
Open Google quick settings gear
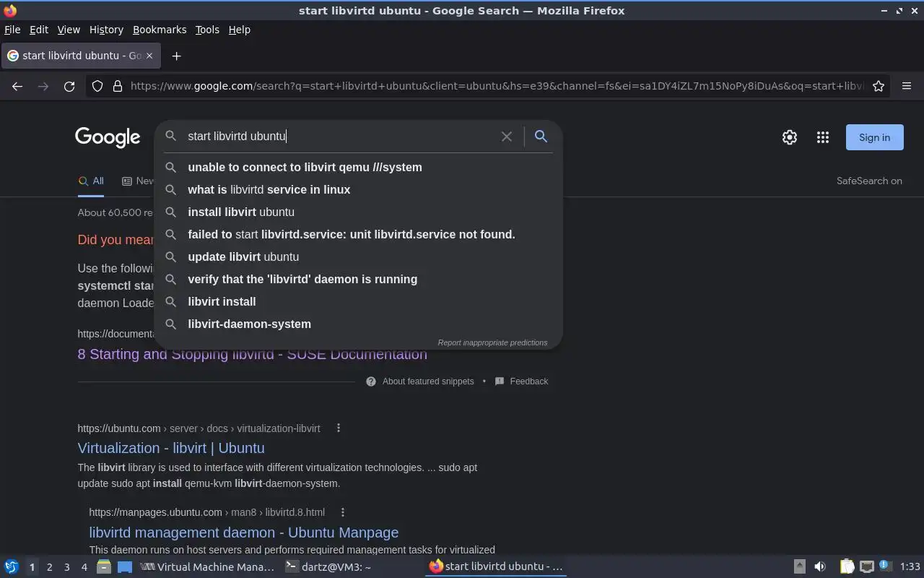coord(790,137)
